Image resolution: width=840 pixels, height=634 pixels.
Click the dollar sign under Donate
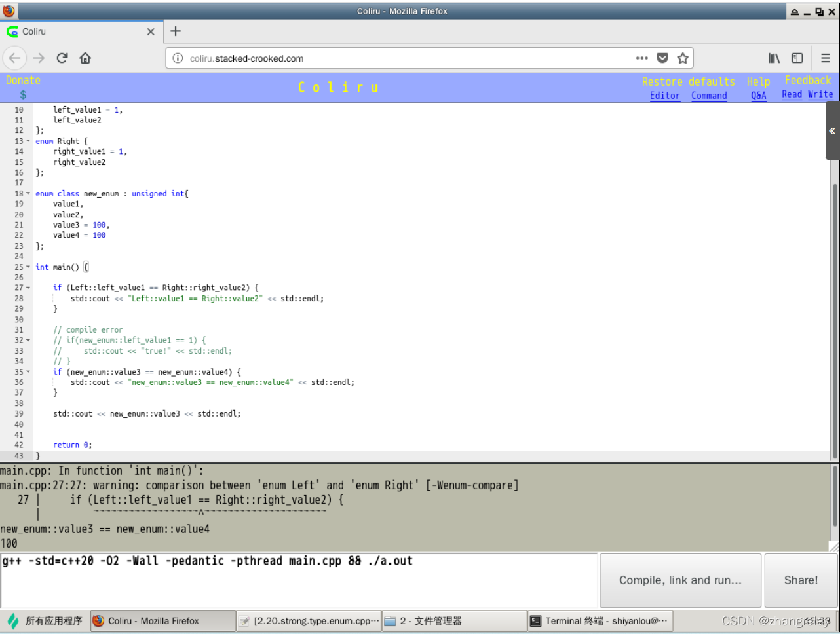pyautogui.click(x=23, y=95)
